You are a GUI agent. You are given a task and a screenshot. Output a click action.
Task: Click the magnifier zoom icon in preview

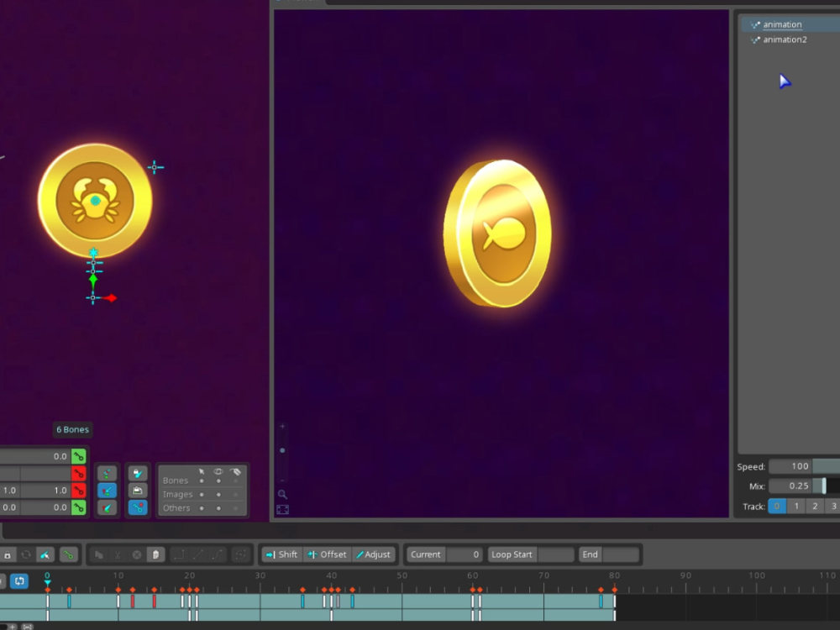click(x=282, y=495)
